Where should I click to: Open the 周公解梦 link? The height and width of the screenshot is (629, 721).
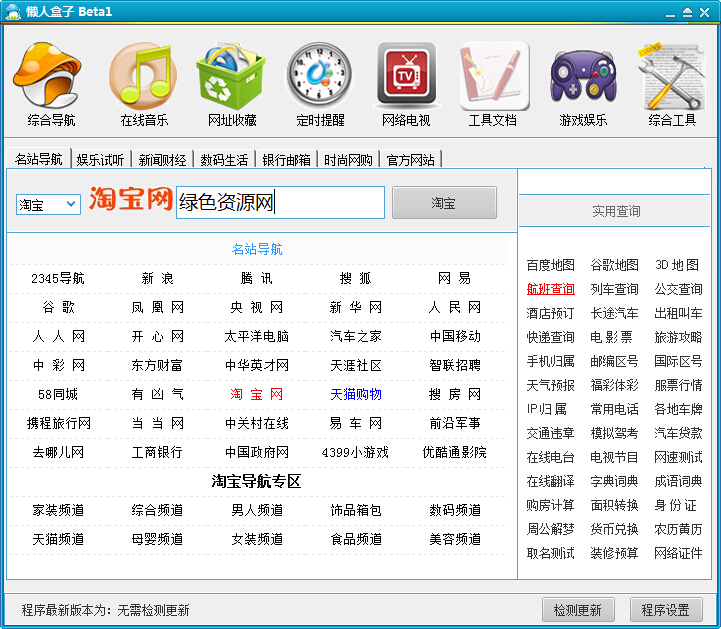click(x=550, y=529)
